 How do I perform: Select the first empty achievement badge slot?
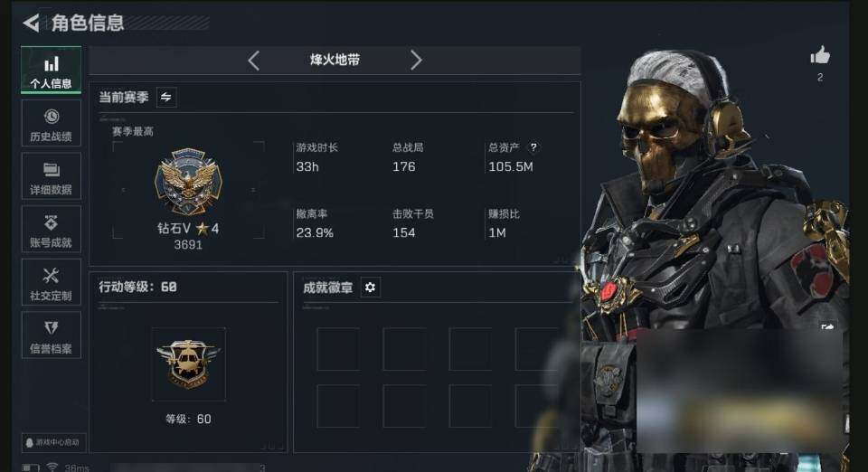point(338,349)
